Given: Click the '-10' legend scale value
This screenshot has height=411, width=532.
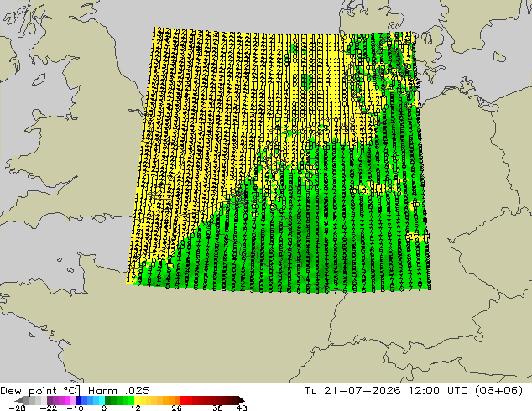Looking at the screenshot, I should coord(75,408).
